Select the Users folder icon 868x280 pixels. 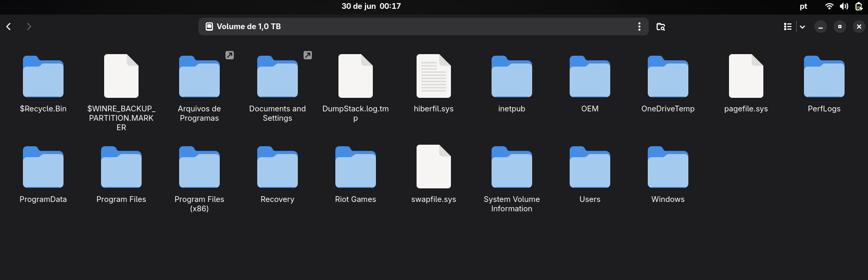tap(590, 167)
